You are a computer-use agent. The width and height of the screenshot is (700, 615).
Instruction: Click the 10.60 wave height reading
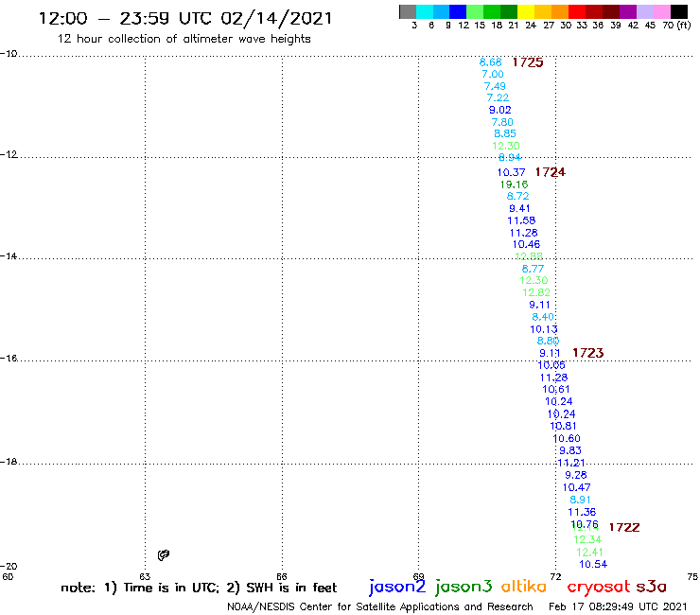click(x=567, y=439)
